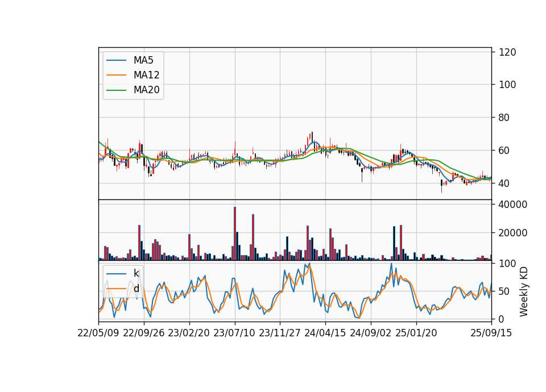Screen dimensions: 546x392
Task: Click the blue MA5 legend line sample
Action: pyautogui.click(x=116, y=60)
